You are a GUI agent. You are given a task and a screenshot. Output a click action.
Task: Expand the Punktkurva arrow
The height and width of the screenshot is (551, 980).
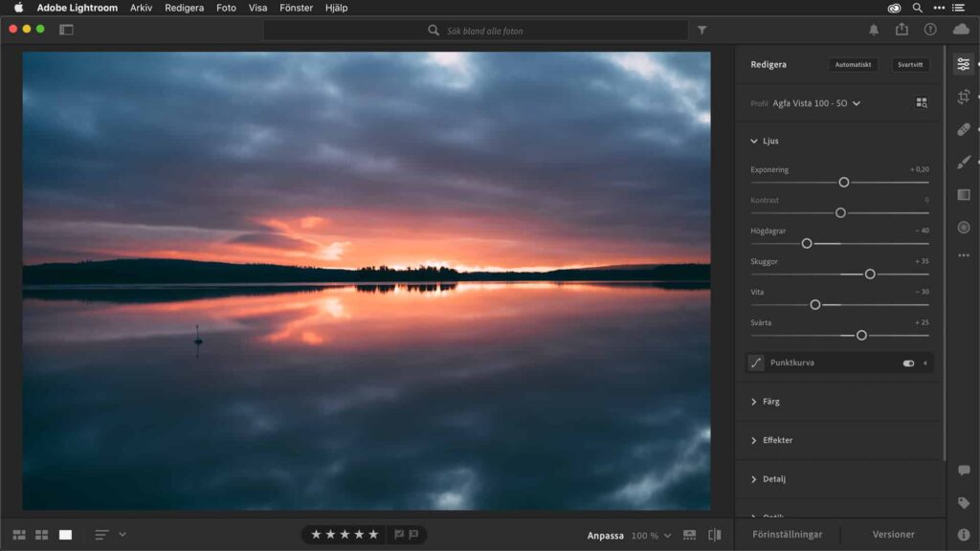coord(925,363)
